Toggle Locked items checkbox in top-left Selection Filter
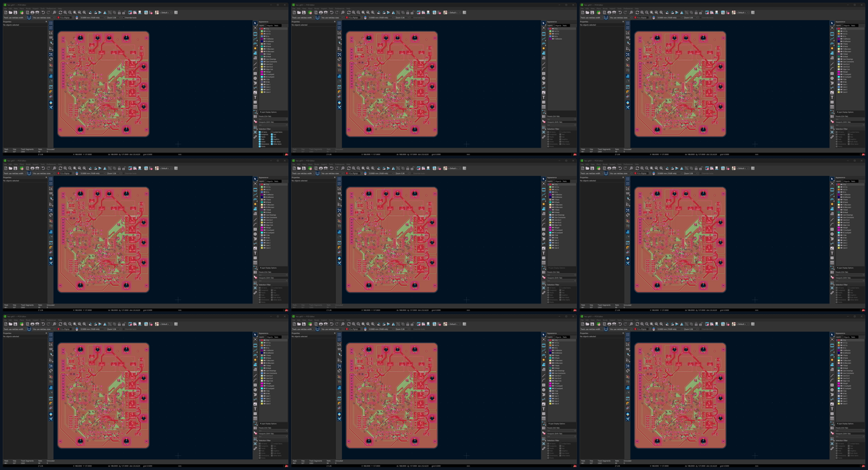This screenshot has height=470, width=868. [x=272, y=132]
